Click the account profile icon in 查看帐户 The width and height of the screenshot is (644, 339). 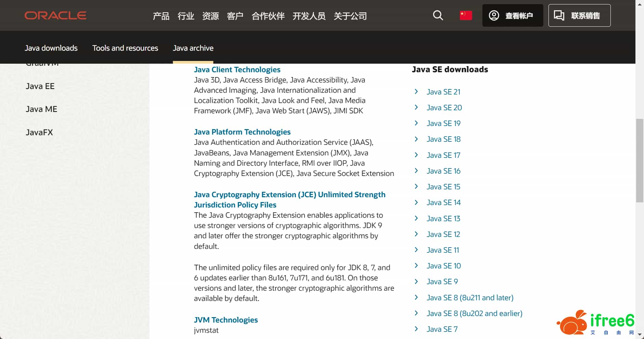pyautogui.click(x=494, y=15)
